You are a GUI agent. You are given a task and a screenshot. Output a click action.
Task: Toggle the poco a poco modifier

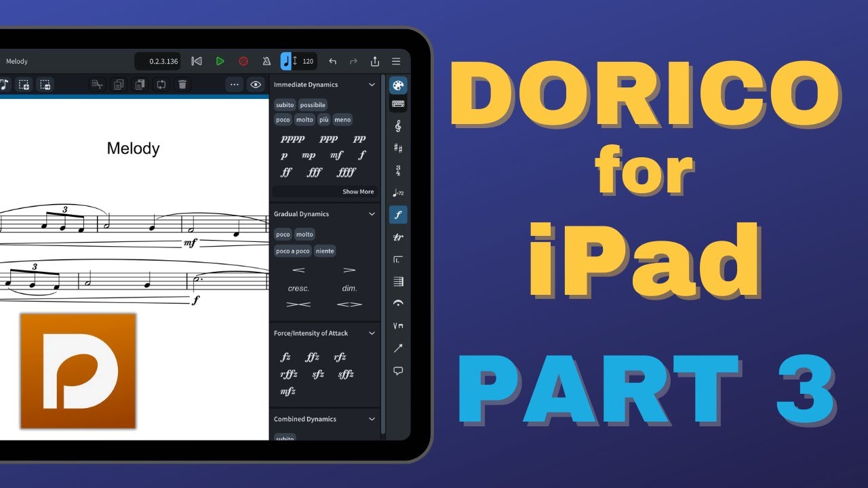click(293, 251)
